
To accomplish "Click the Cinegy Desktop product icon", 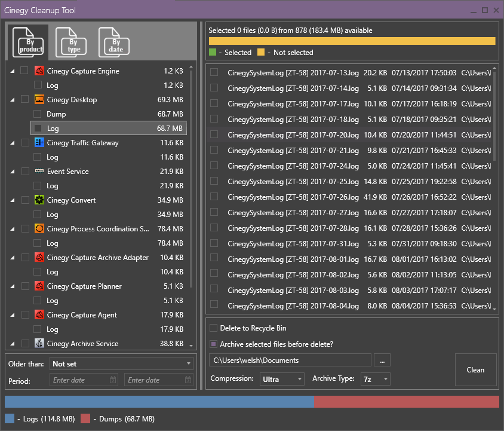I will coord(39,99).
